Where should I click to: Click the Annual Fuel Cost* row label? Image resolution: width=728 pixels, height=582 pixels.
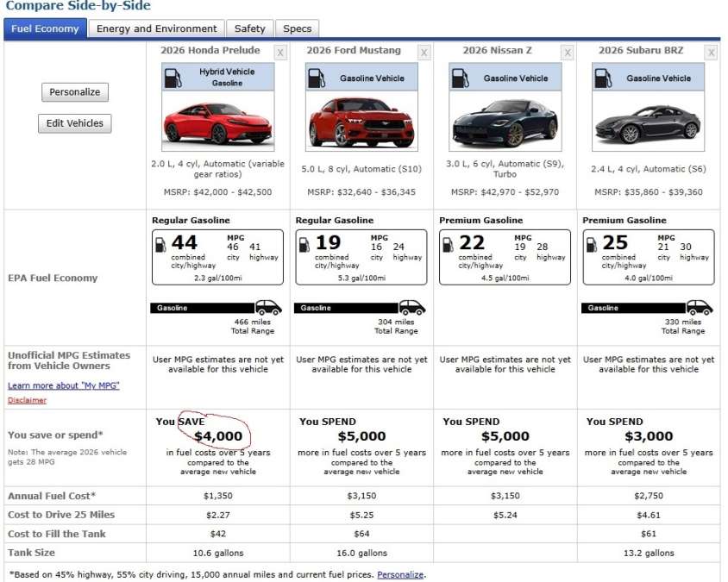click(x=52, y=496)
